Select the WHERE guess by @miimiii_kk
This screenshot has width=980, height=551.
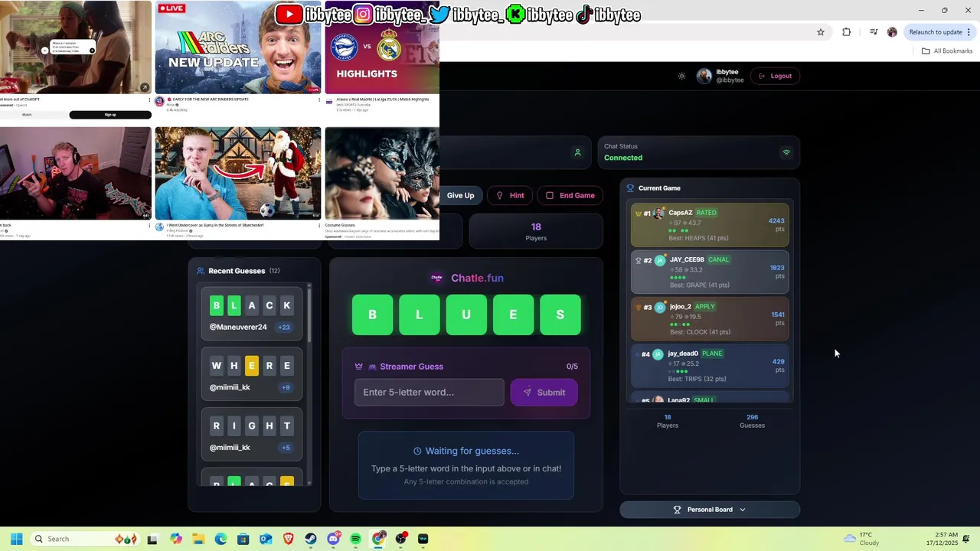[x=252, y=373]
